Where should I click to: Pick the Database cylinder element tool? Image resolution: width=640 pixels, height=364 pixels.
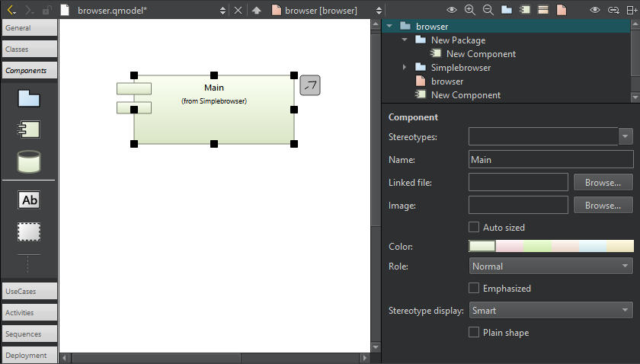click(x=29, y=161)
